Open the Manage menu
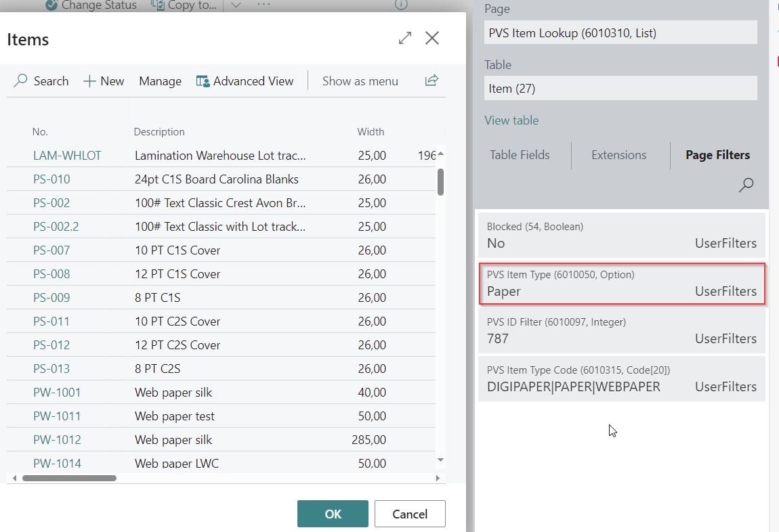 [160, 81]
